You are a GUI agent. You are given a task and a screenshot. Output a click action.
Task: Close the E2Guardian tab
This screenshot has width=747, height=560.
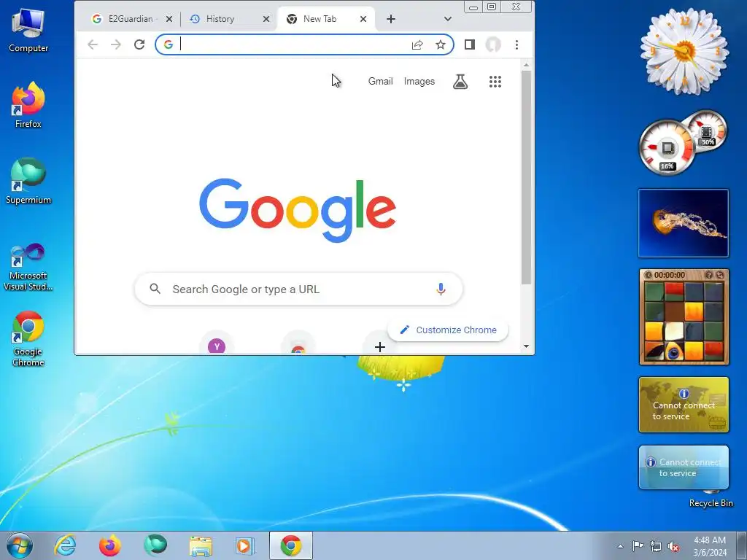169,19
